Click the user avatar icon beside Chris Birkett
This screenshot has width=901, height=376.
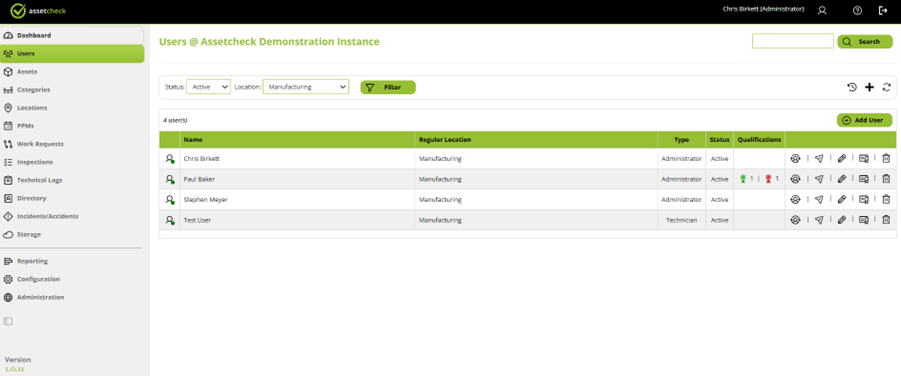point(170,159)
